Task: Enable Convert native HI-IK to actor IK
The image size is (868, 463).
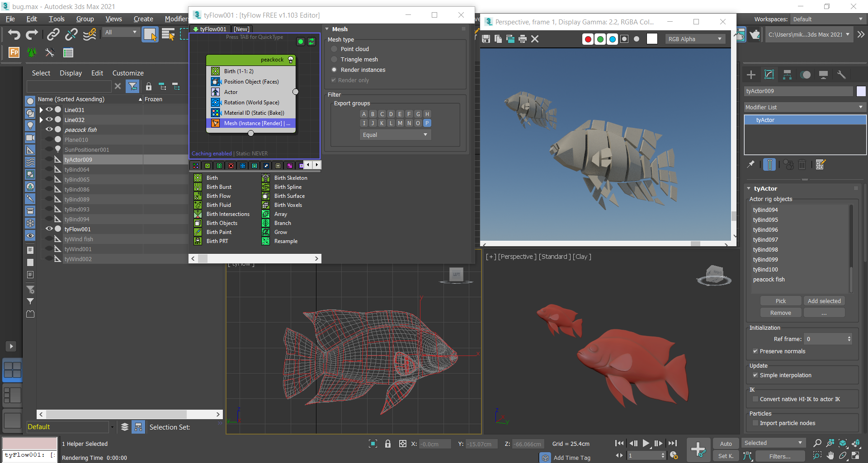Action: tap(755, 399)
